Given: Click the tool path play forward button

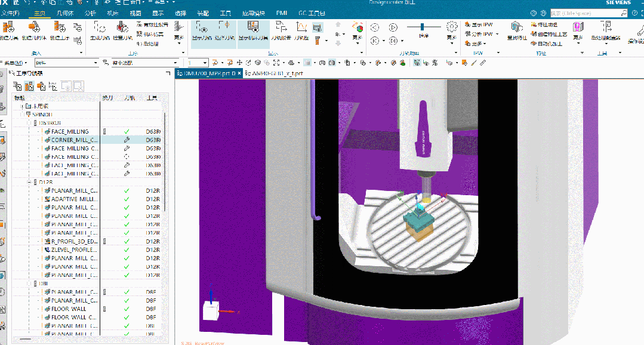Looking at the screenshot, I should 393,27.
